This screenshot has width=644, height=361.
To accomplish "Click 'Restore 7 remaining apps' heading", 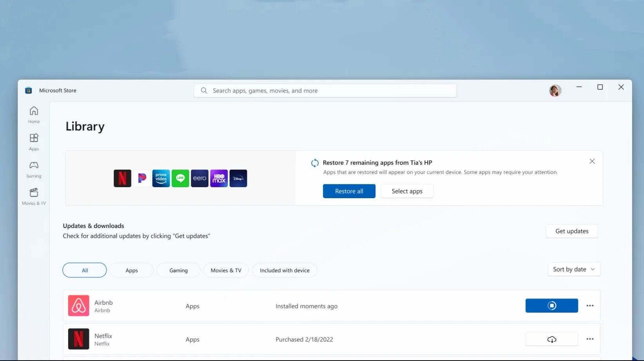I will pyautogui.click(x=377, y=163).
